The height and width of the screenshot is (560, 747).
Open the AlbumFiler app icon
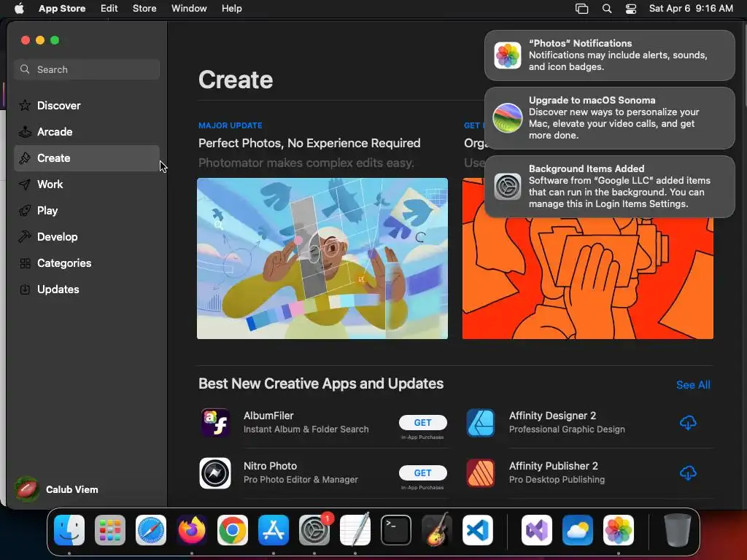(215, 422)
